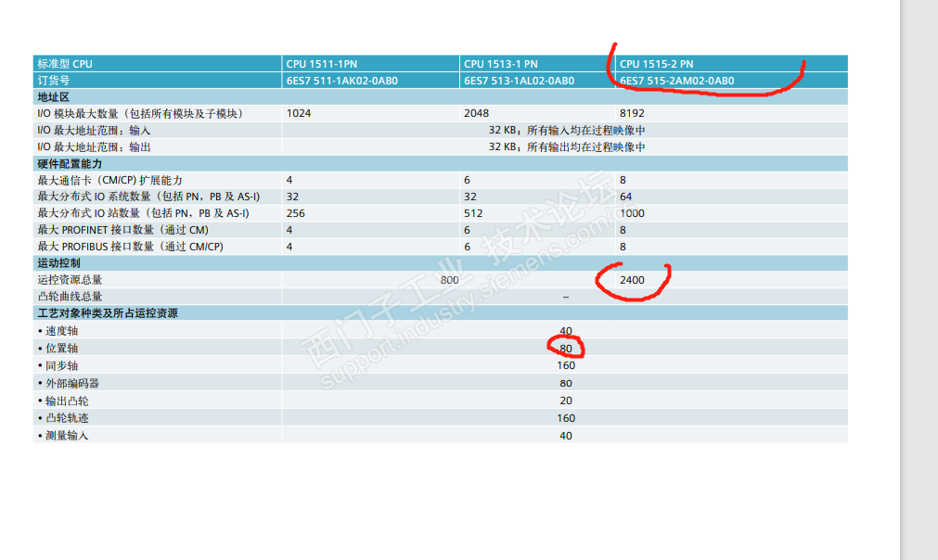Click the '凸轮曲线总量' row label
This screenshot has height=560, width=938.
click(x=70, y=297)
